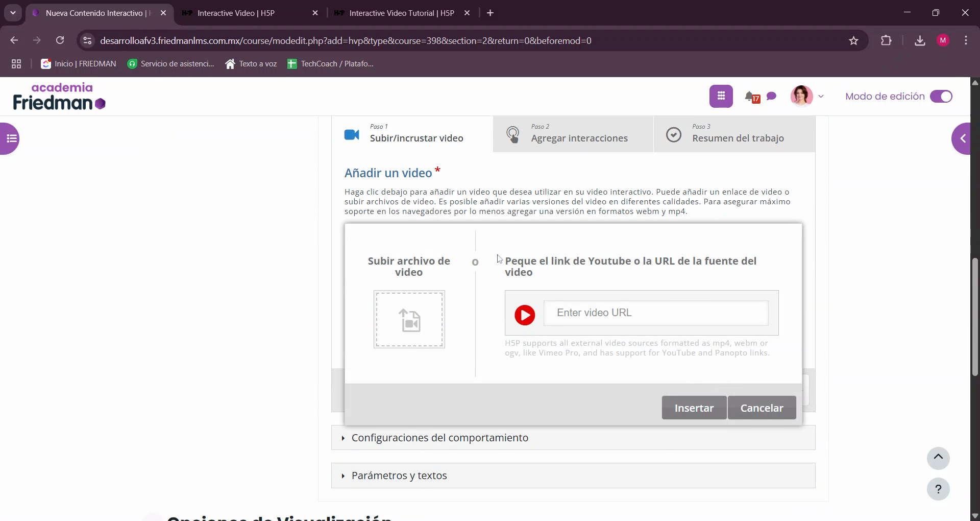
Task: Expand Configuraciones del comportamiento section
Action: (x=573, y=438)
